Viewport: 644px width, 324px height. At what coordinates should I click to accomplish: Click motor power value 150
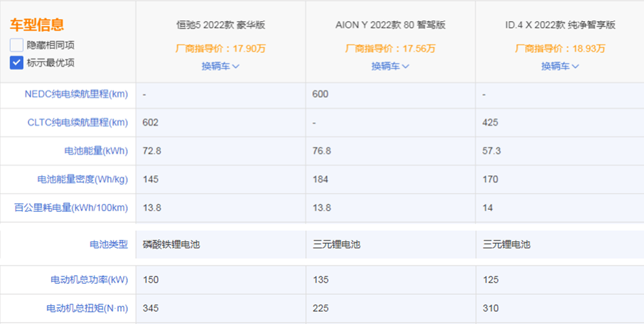click(x=150, y=280)
